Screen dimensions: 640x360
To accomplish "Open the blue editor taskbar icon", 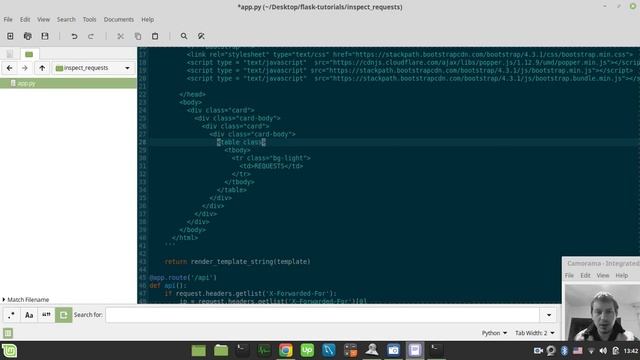I will pos(329,351).
